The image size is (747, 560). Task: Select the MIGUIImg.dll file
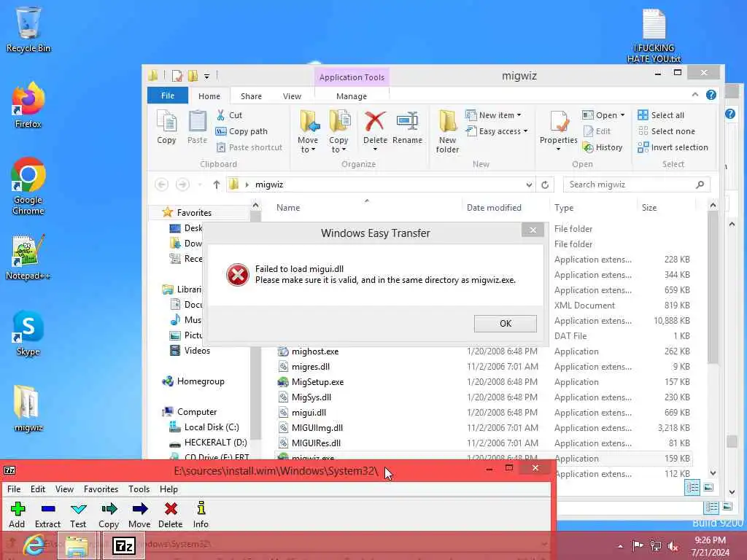point(317,427)
